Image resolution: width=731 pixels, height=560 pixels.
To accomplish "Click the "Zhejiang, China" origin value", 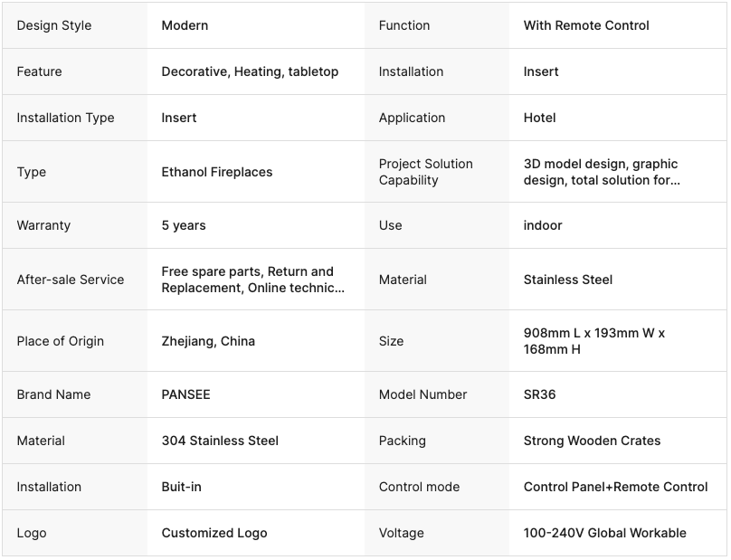I will pos(208,341).
